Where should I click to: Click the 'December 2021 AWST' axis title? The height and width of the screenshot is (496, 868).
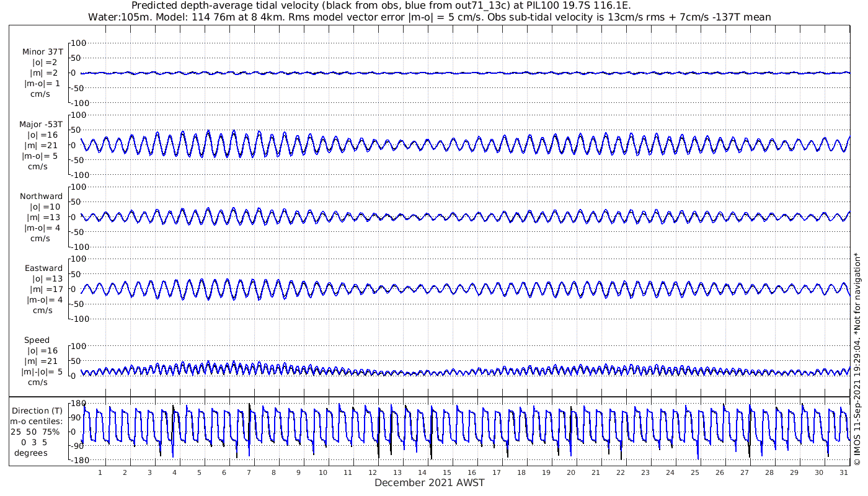coord(430,483)
